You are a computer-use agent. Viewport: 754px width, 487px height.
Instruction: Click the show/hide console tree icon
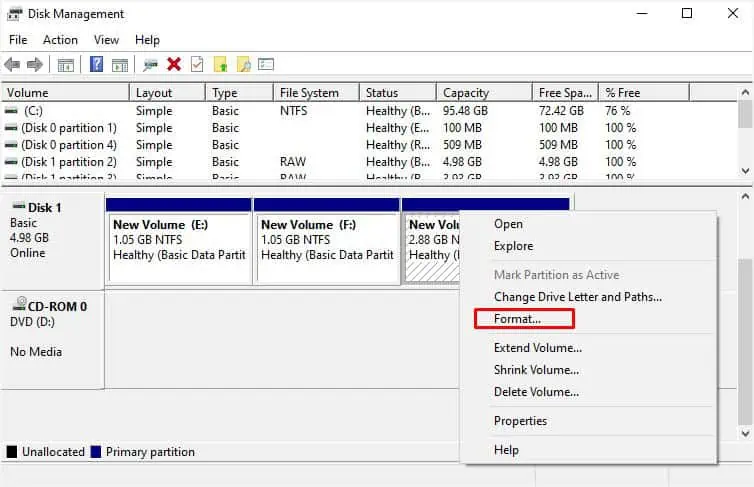point(65,64)
